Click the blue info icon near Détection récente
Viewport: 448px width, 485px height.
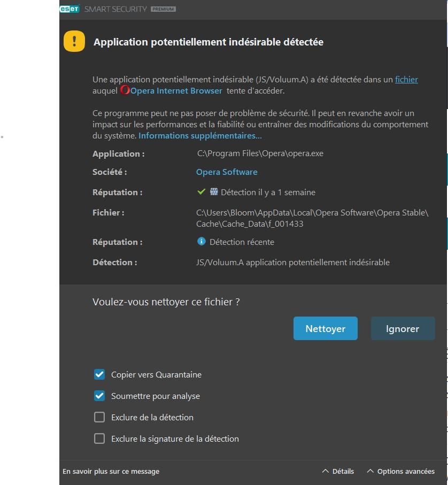pyautogui.click(x=201, y=241)
